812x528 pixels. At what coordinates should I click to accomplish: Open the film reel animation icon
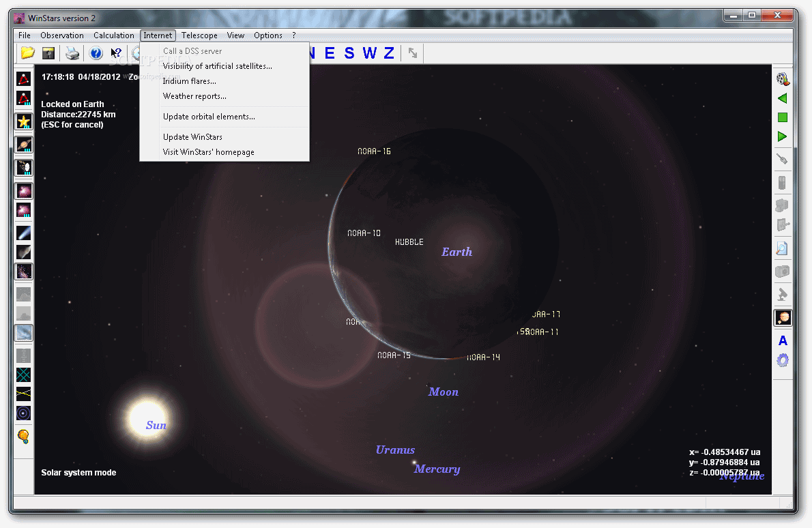[x=783, y=78]
